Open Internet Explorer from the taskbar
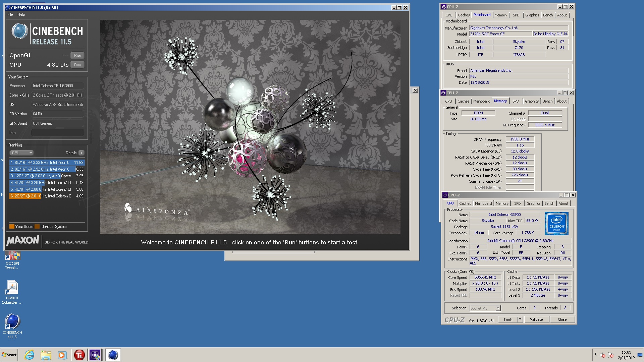Screen dimensions: 644x362 [30, 355]
